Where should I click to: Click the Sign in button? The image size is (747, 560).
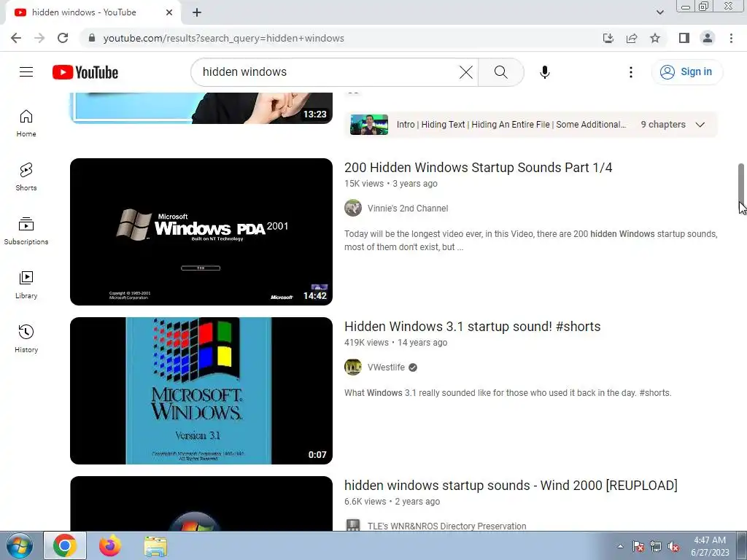(x=686, y=72)
